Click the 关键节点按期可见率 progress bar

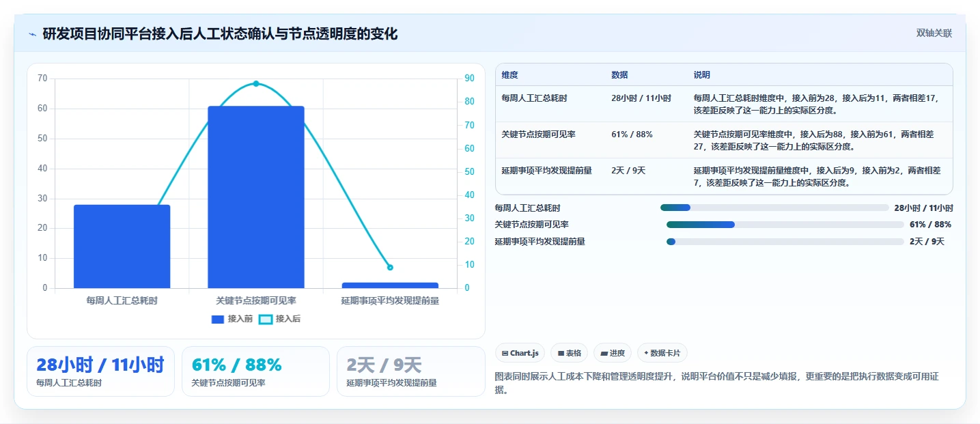[x=785, y=225]
